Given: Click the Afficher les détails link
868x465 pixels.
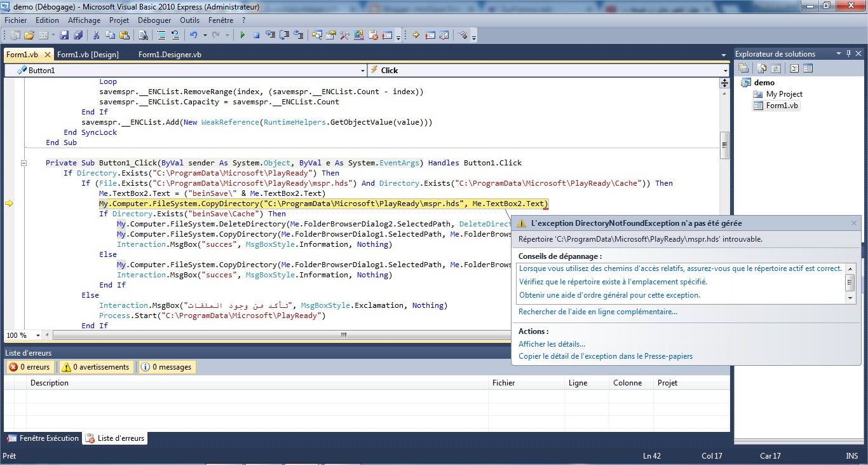Looking at the screenshot, I should pos(552,344).
